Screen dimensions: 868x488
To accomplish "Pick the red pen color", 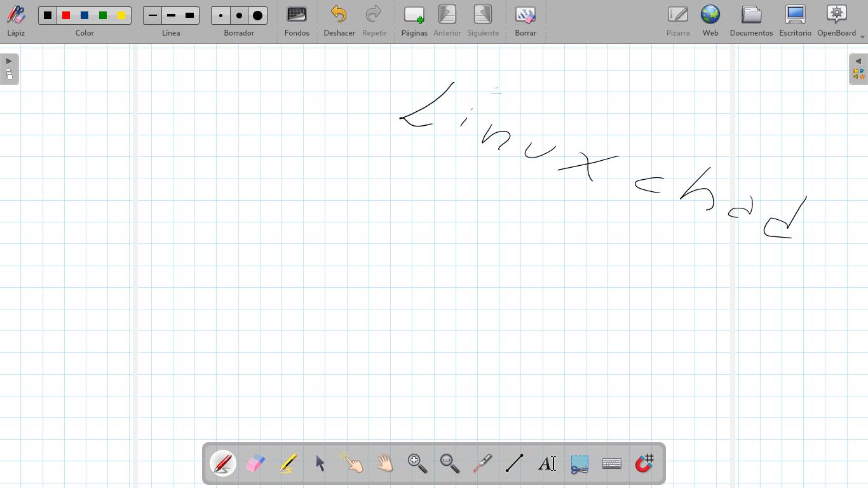I will tap(66, 15).
